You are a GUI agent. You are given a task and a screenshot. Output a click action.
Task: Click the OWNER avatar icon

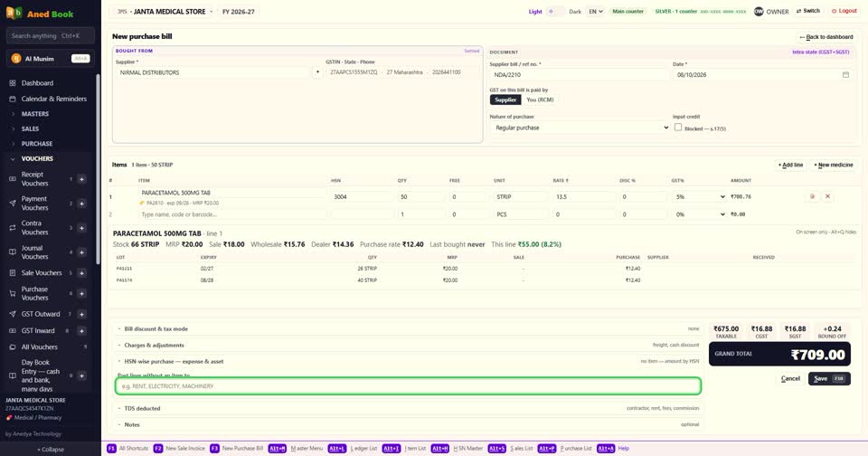click(x=759, y=11)
